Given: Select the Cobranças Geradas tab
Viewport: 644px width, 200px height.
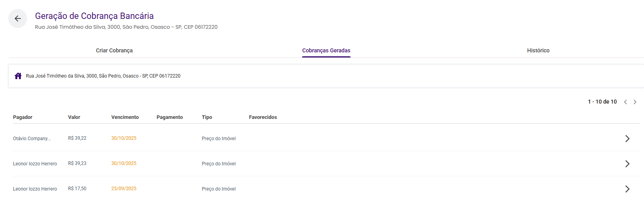Looking at the screenshot, I should 326,50.
